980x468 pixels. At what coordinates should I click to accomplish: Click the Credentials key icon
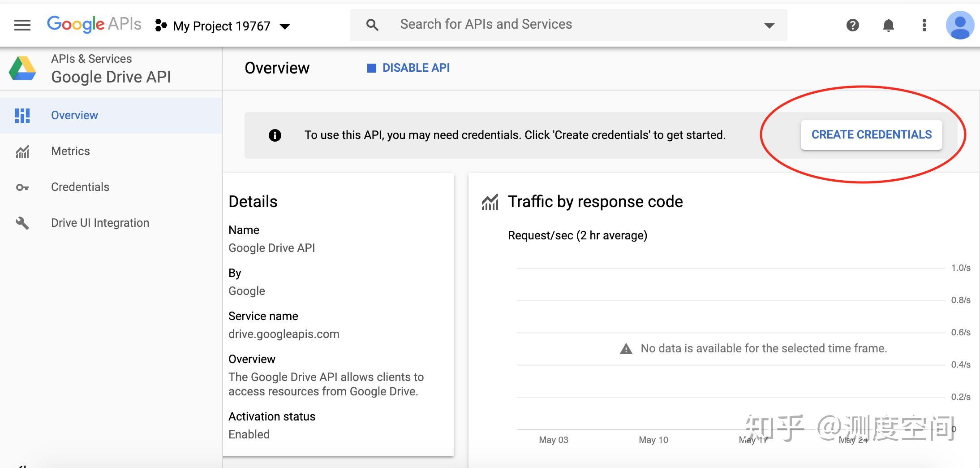tap(22, 187)
